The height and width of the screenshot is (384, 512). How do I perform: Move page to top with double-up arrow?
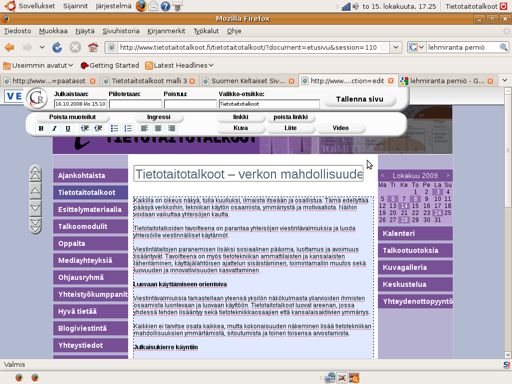coord(35,173)
